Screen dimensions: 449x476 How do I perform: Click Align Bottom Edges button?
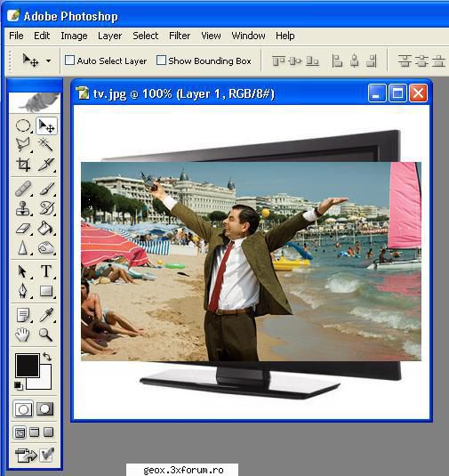(312, 61)
